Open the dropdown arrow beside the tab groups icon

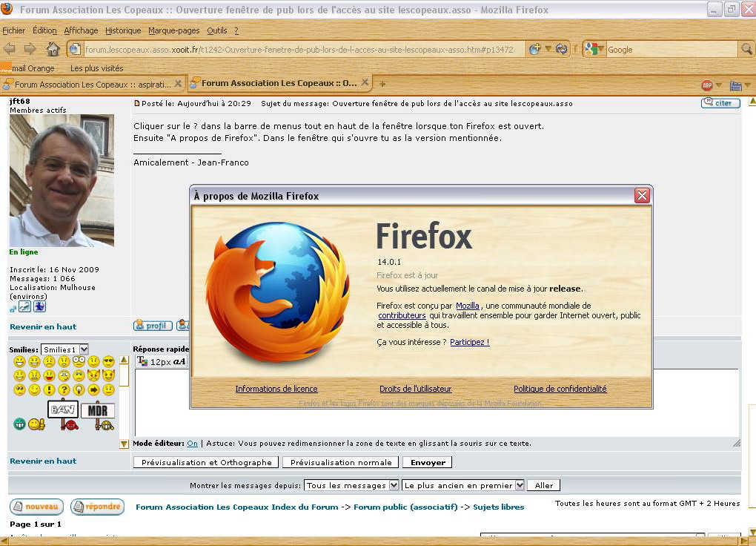coord(747,85)
